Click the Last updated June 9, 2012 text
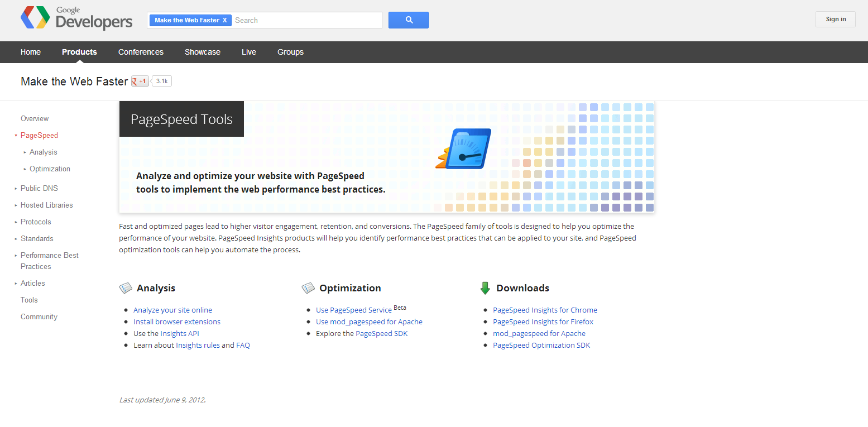 [162, 400]
